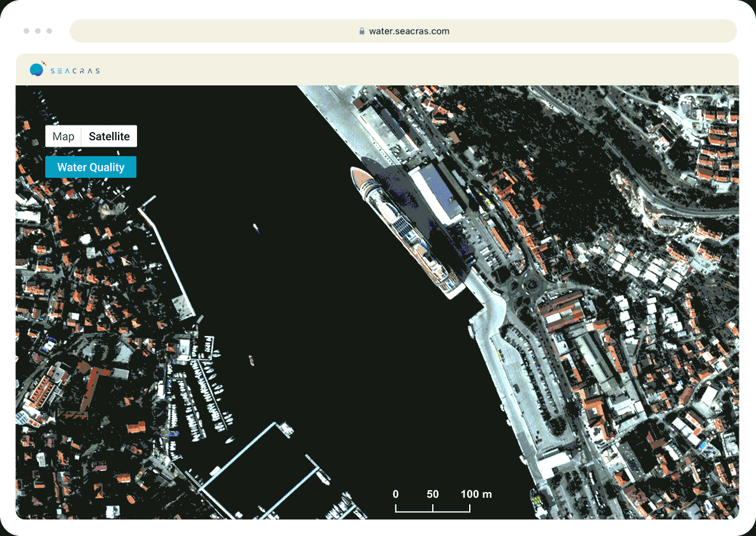Click the padlock icon in address bar
Viewport: 756px width, 536px height.
tap(361, 31)
